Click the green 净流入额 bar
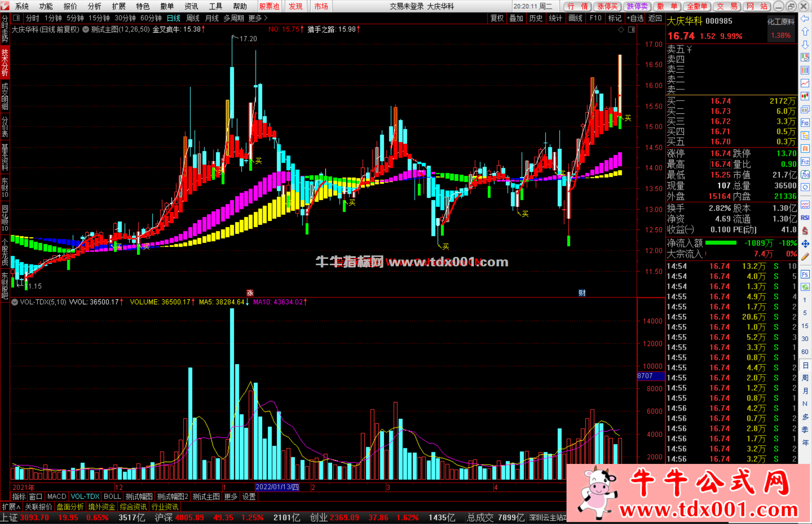Viewport: 812px width, 524px height. [721, 243]
